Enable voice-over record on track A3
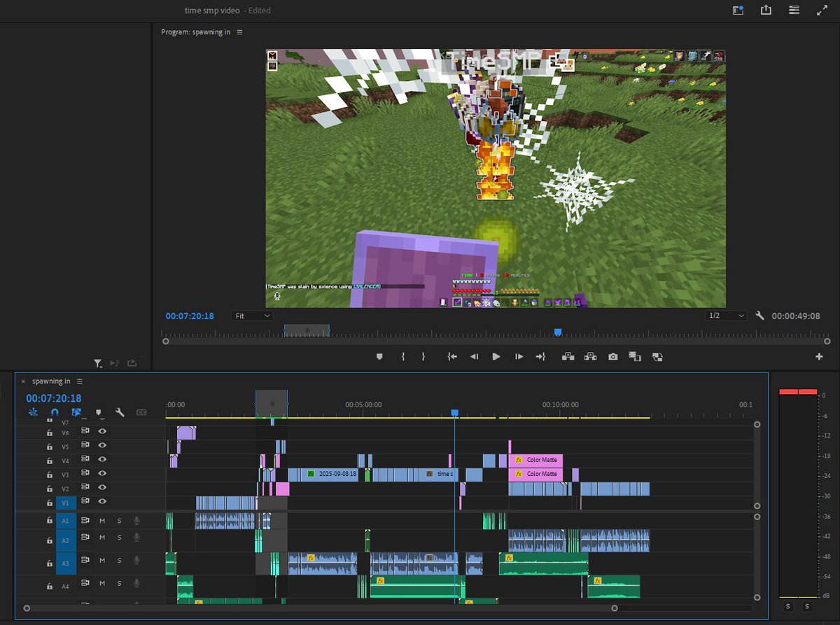840x625 pixels. (x=137, y=560)
